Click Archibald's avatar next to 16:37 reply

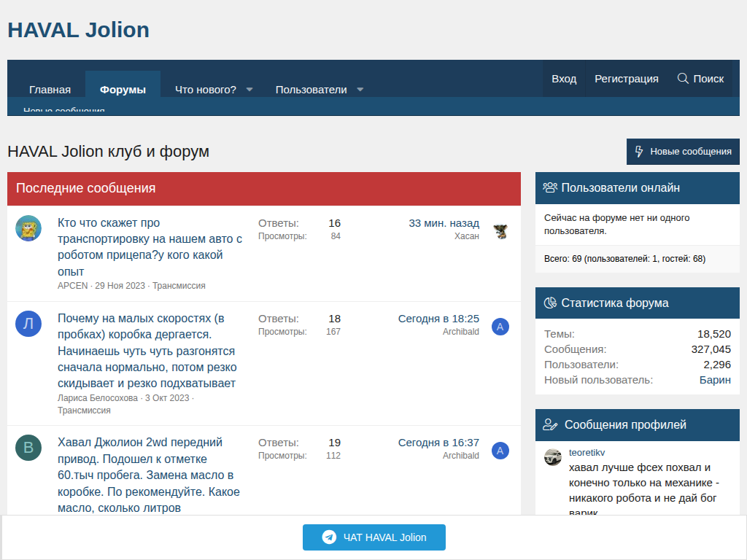(x=500, y=451)
